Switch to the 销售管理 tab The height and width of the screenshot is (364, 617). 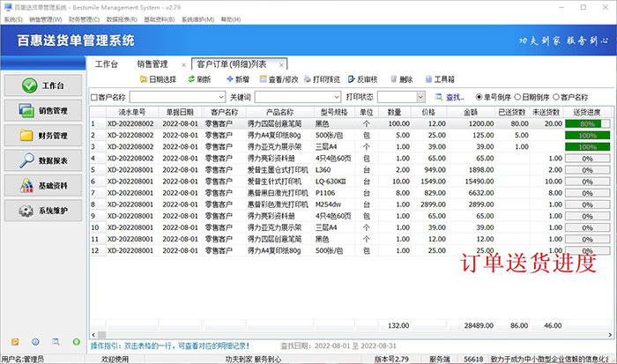tap(152, 64)
